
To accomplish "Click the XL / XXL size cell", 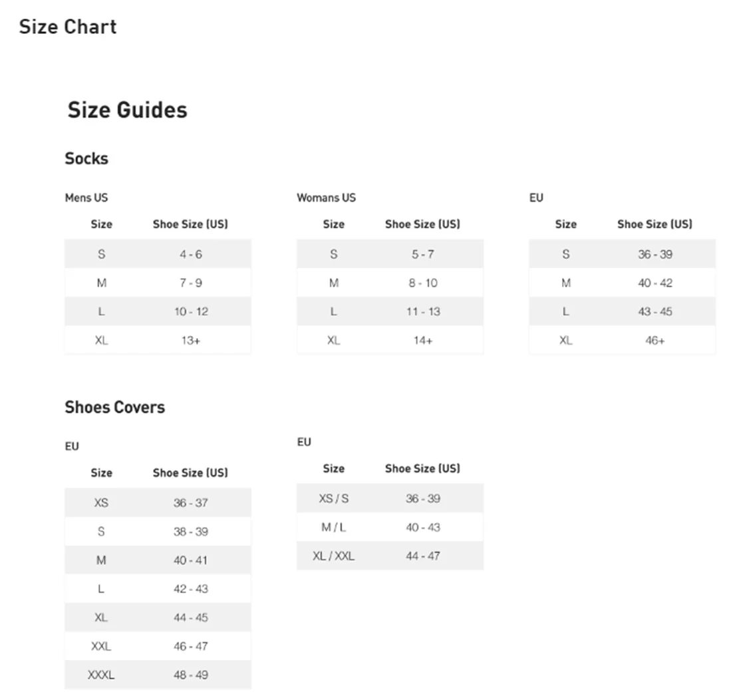I will (333, 556).
